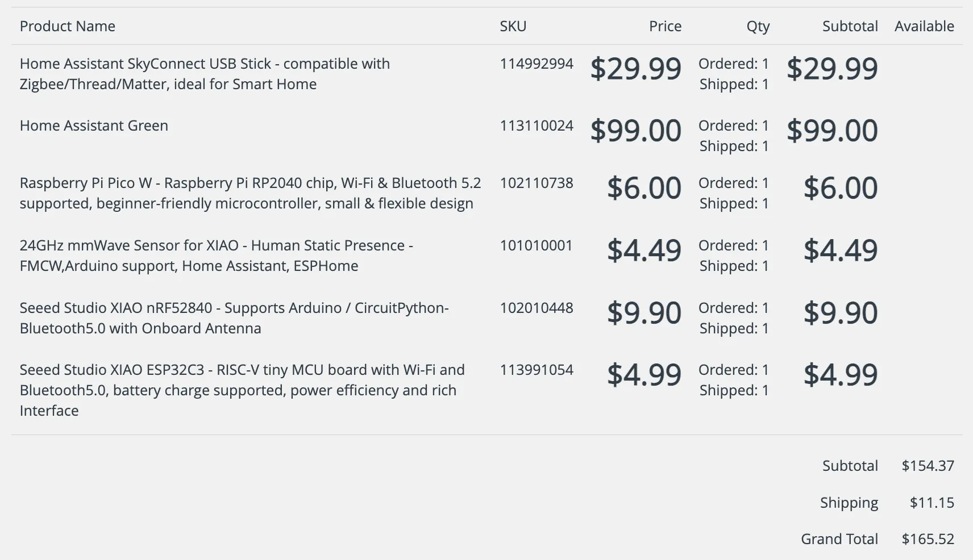The height and width of the screenshot is (560, 973).
Task: Click the SKU column header
Action: tap(513, 26)
